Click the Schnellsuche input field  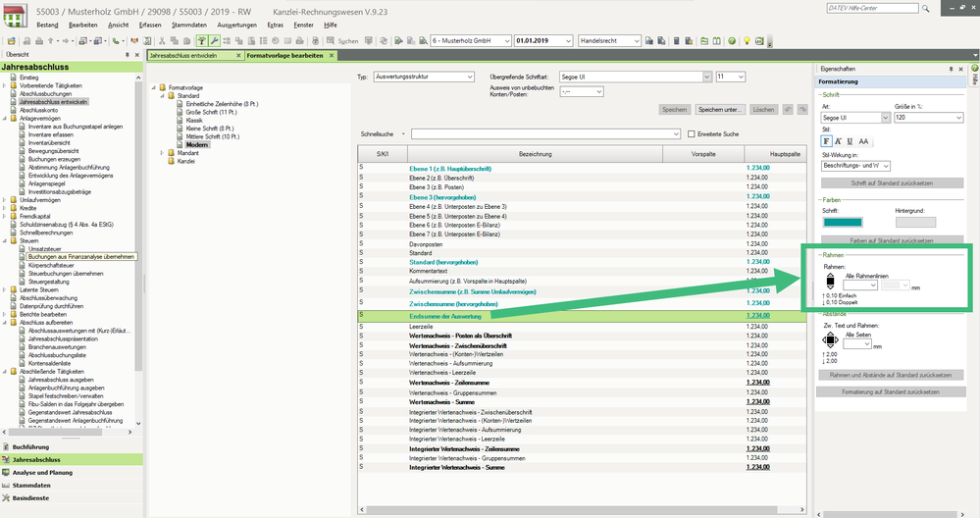[x=545, y=133]
